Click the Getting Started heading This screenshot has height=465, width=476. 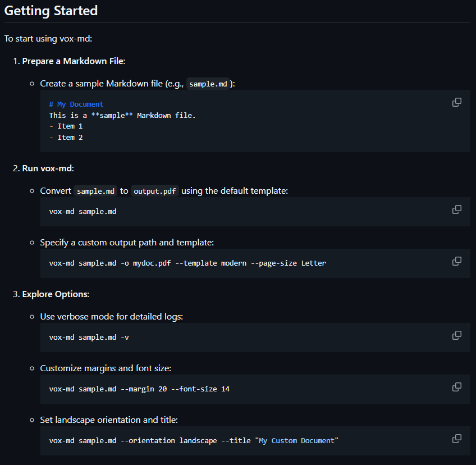coord(51,11)
